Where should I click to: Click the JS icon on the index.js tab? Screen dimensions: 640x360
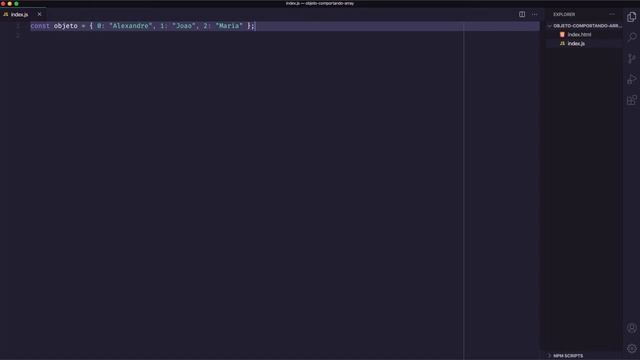coord(6,14)
